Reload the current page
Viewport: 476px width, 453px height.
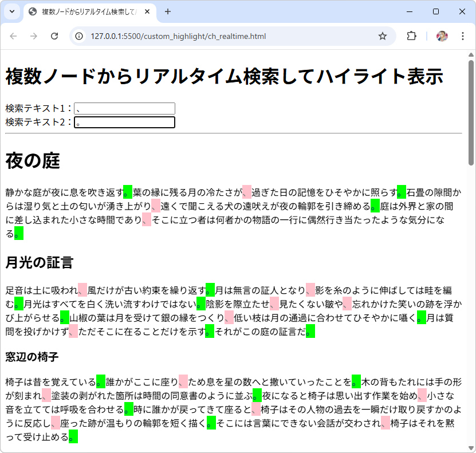pyautogui.click(x=54, y=36)
